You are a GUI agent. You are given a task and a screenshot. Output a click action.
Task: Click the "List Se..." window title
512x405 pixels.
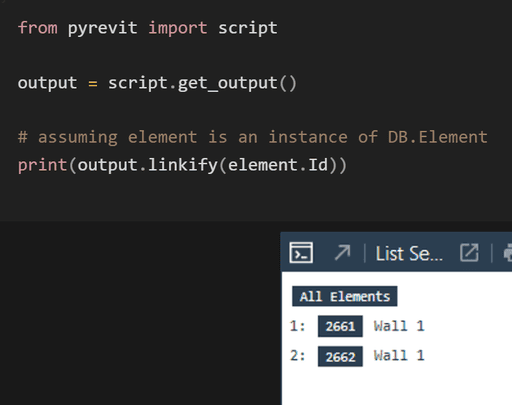click(409, 254)
